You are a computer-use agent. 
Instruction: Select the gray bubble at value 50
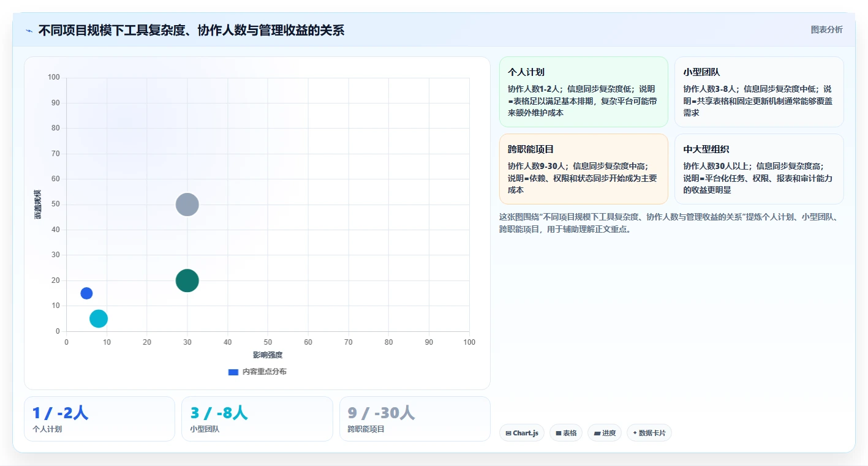point(187,205)
